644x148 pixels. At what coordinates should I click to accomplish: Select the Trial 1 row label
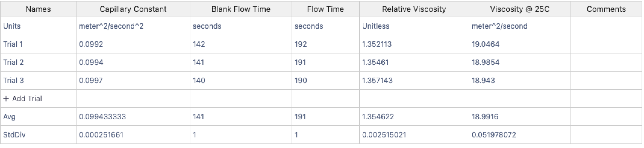click(x=13, y=44)
